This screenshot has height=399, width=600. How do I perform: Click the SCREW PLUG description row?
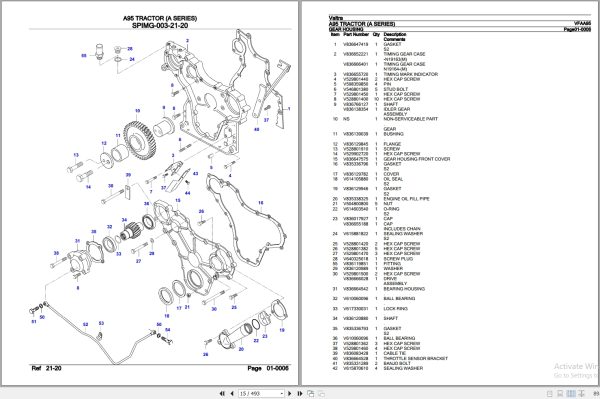click(398, 259)
